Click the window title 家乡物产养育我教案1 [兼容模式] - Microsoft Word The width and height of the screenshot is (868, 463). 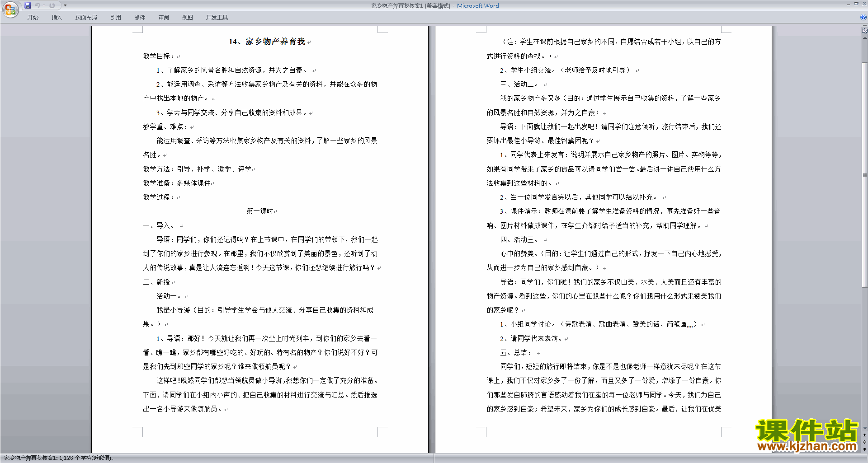pyautogui.click(x=435, y=6)
